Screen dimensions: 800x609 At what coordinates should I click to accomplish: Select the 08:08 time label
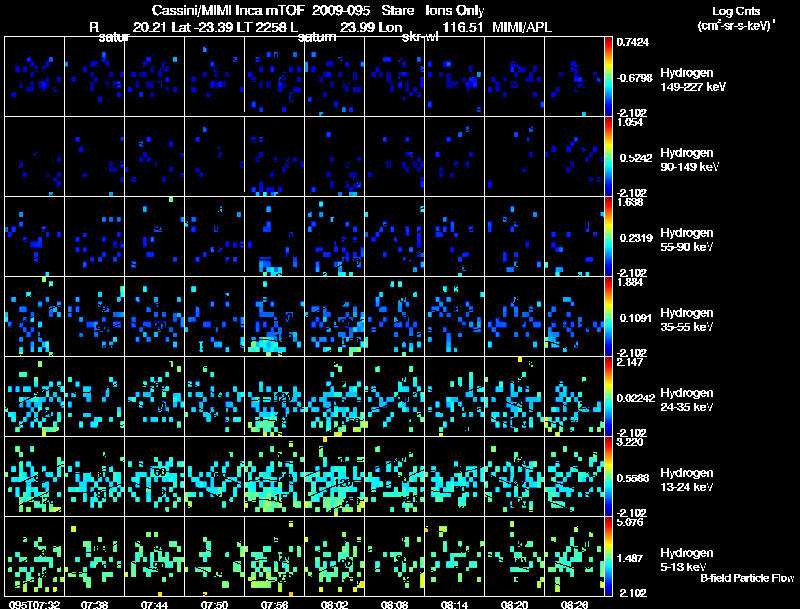click(393, 604)
